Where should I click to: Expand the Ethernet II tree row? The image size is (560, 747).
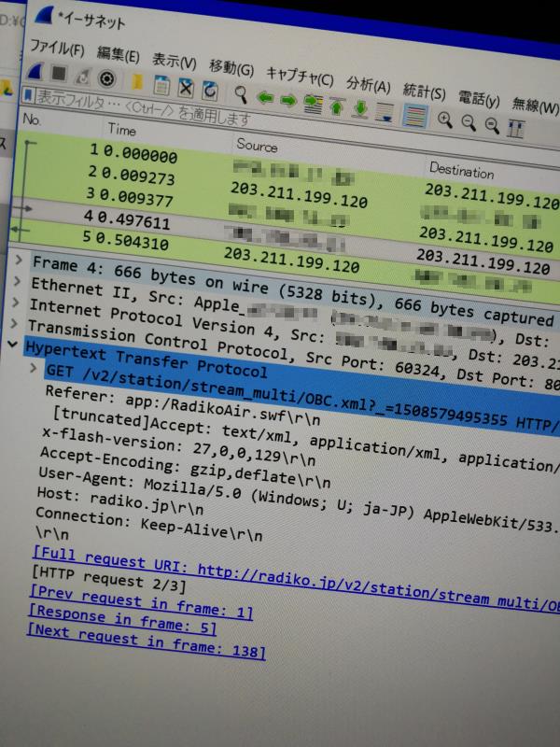click(x=17, y=281)
